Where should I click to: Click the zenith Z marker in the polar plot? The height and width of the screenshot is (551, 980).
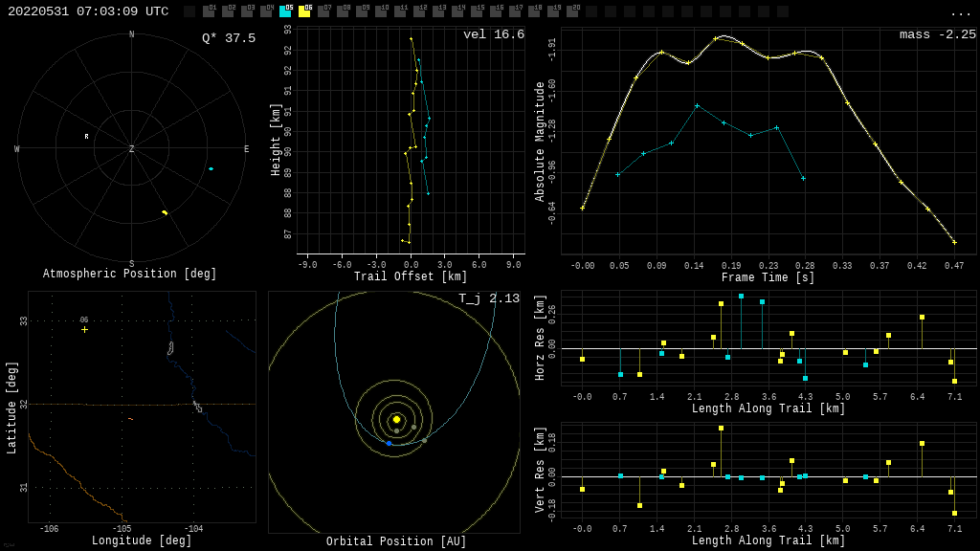[x=132, y=149]
